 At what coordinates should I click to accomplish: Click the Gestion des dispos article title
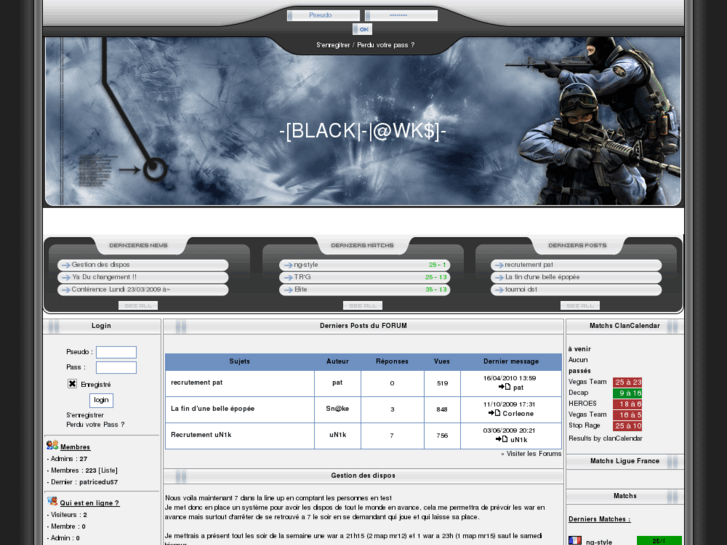pyautogui.click(x=363, y=476)
